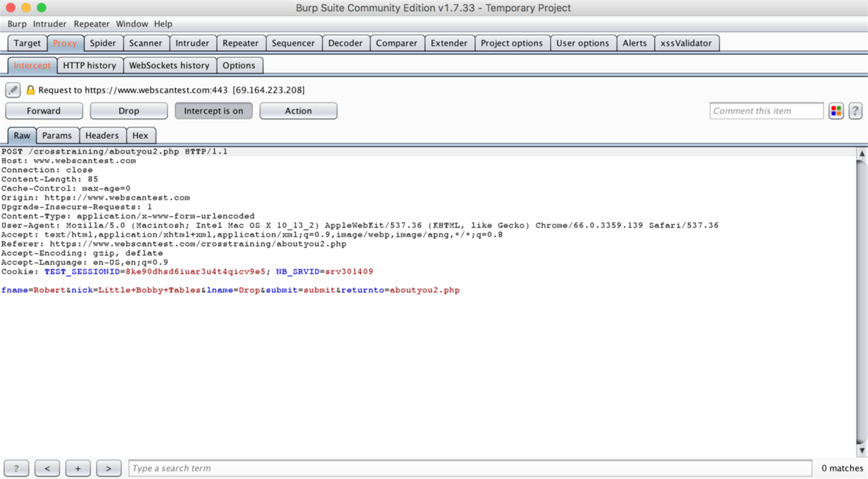Switch to the Alerts tab

coord(634,43)
